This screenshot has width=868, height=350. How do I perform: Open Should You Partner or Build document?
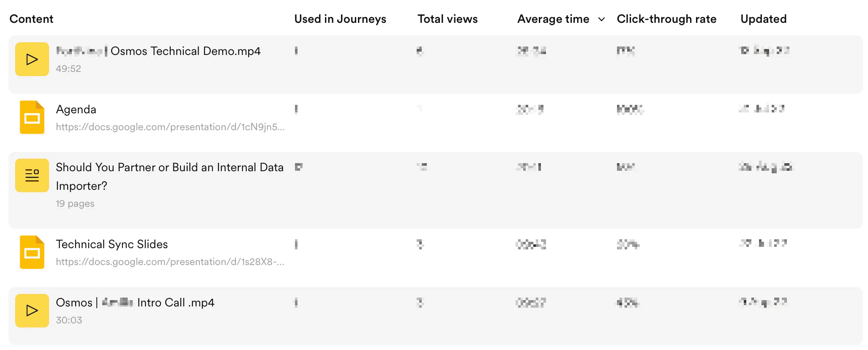pos(169,168)
